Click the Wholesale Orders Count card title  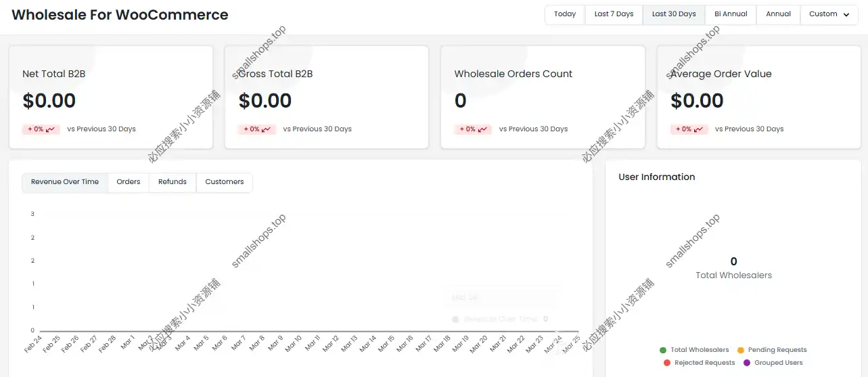tap(513, 74)
